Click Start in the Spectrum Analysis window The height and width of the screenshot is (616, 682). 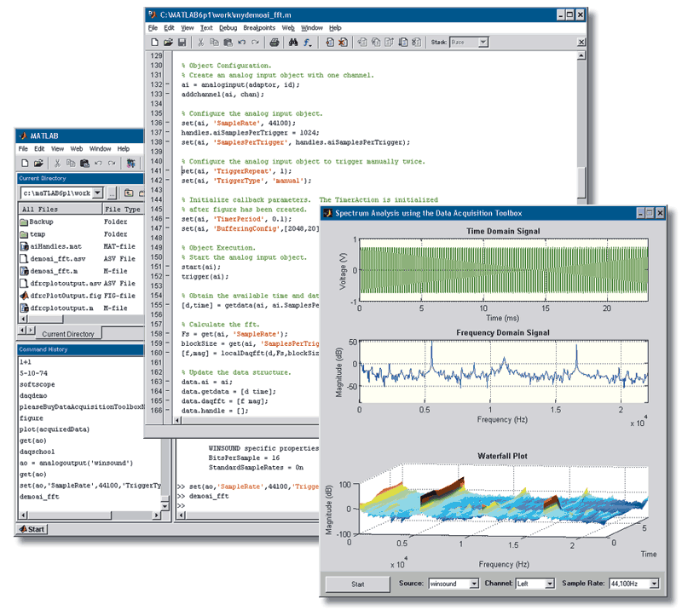(x=357, y=584)
